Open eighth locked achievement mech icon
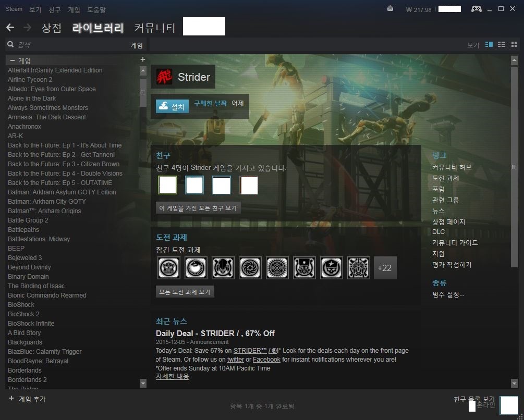524x420 pixels. pos(358,268)
